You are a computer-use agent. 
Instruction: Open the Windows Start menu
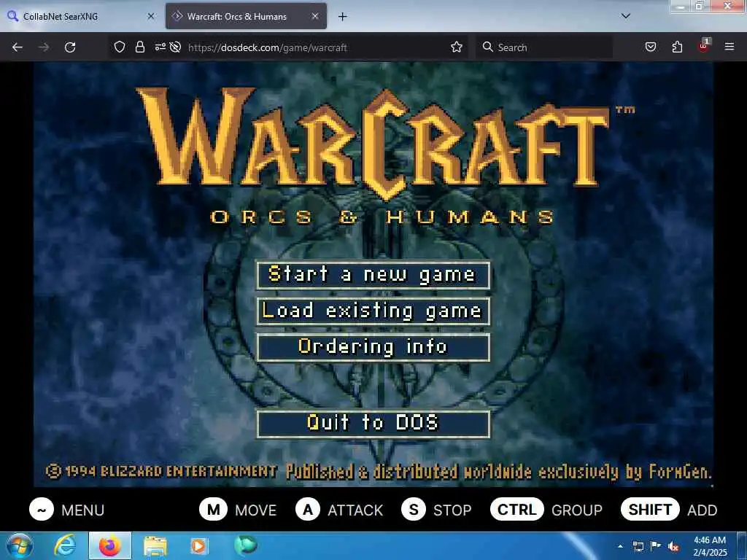click(x=19, y=545)
